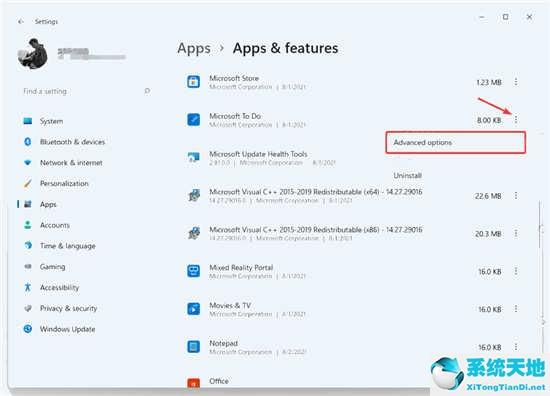
Task: Click the vertical scrollbar of the apps list
Action: pyautogui.click(x=540, y=224)
